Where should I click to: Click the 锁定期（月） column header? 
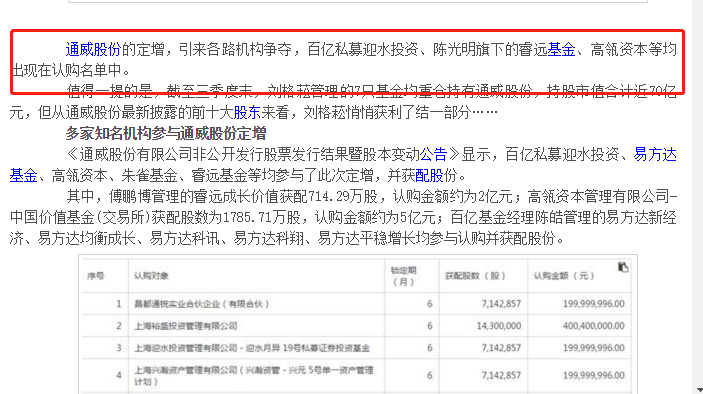(x=404, y=276)
